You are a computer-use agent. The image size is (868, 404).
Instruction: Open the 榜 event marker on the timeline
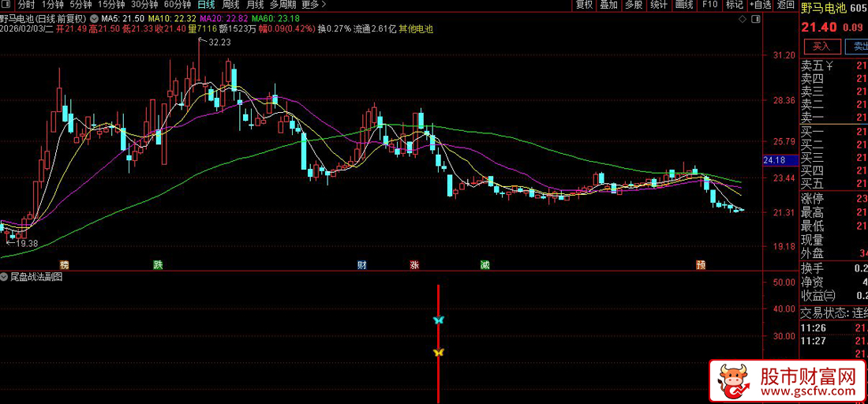64,264
